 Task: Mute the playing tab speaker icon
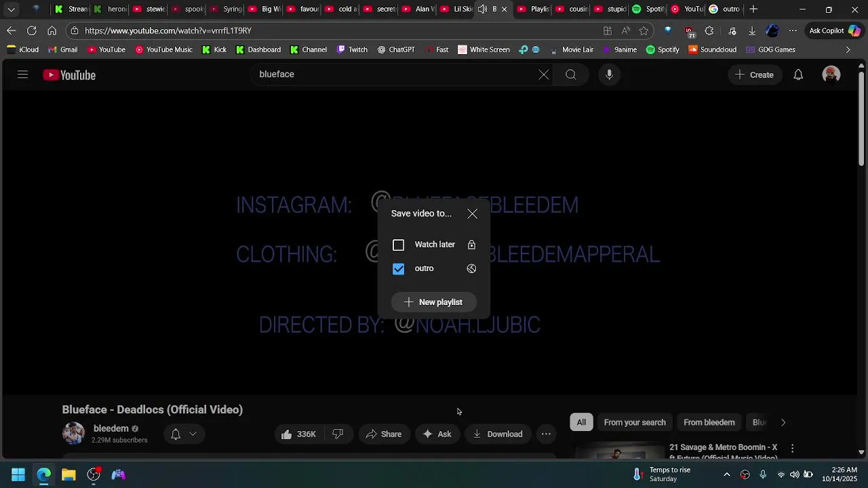tap(482, 9)
